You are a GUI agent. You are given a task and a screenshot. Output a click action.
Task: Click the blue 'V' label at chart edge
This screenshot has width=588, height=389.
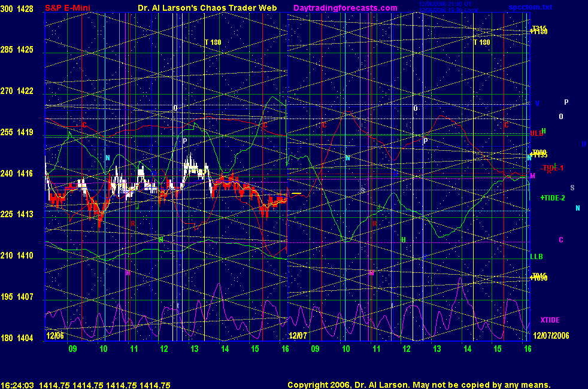[x=537, y=104]
